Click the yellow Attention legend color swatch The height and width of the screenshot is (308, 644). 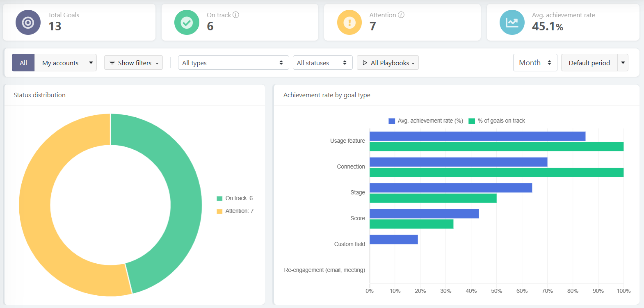[x=219, y=211]
